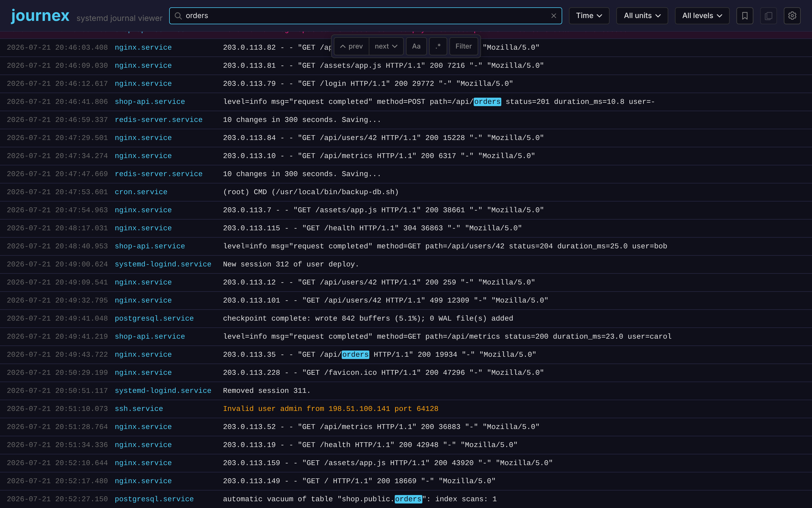812x508 pixels.
Task: Click postgresql.service at 20:49:41.048
Action: pos(154,319)
